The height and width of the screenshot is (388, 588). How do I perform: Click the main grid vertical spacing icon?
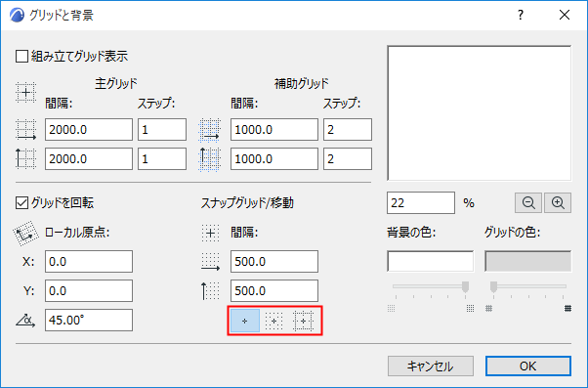pos(25,158)
